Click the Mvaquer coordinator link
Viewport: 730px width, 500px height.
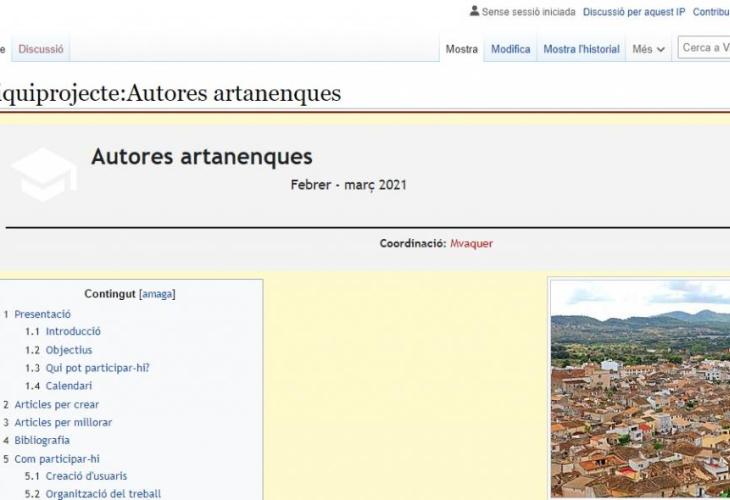point(471,243)
